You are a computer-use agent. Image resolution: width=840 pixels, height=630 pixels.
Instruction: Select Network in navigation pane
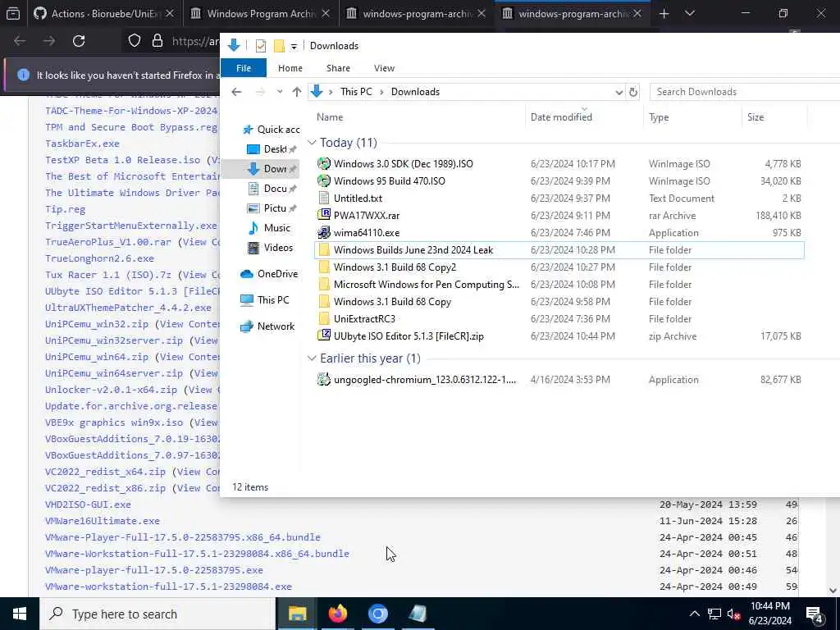[267, 326]
